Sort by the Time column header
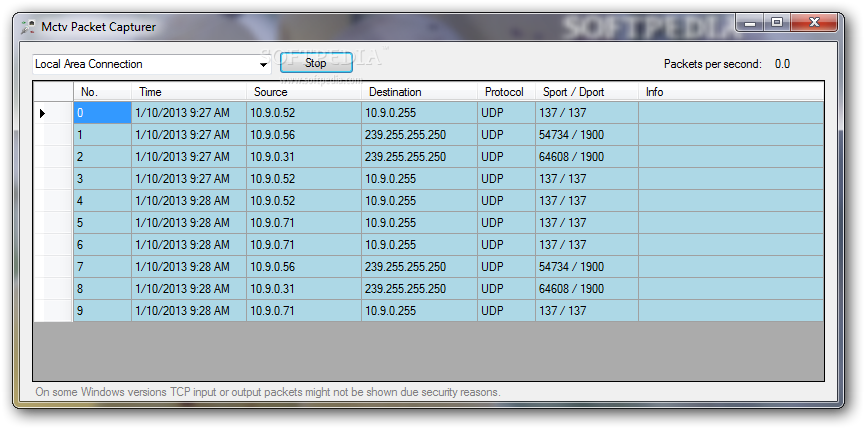Viewport: 865px width, 429px height. pos(189,92)
